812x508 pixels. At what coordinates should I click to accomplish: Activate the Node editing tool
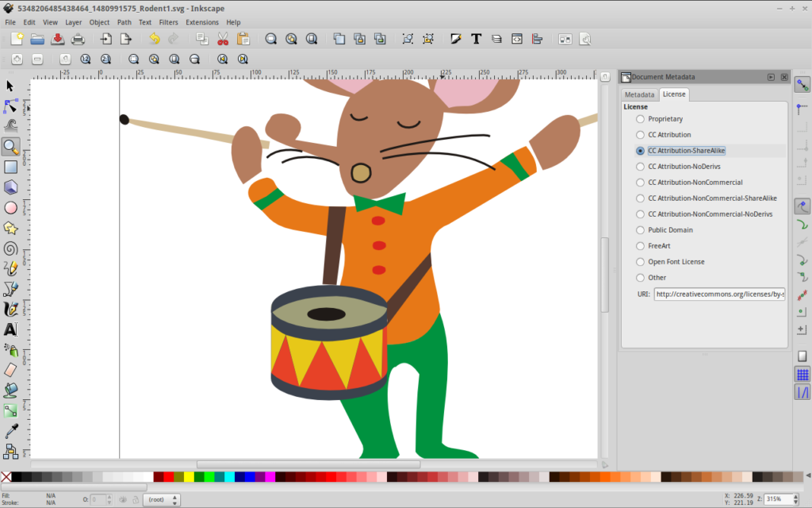[11, 106]
